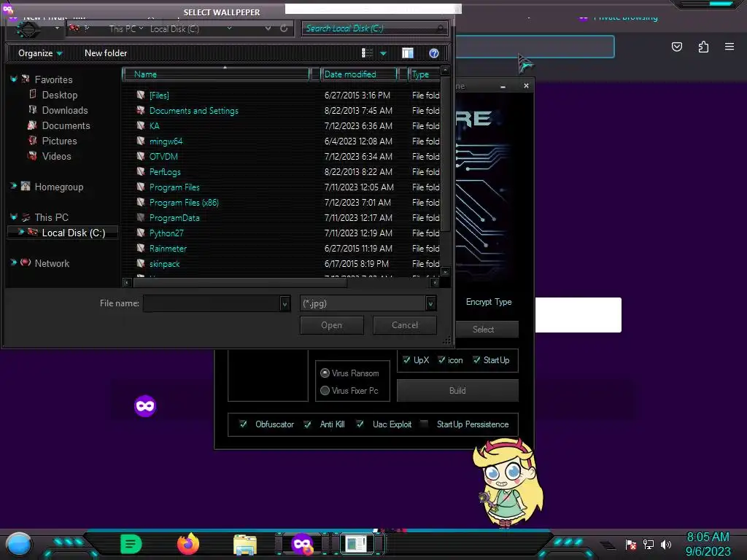Click the Open button
This screenshot has height=560, width=747.
tap(332, 325)
